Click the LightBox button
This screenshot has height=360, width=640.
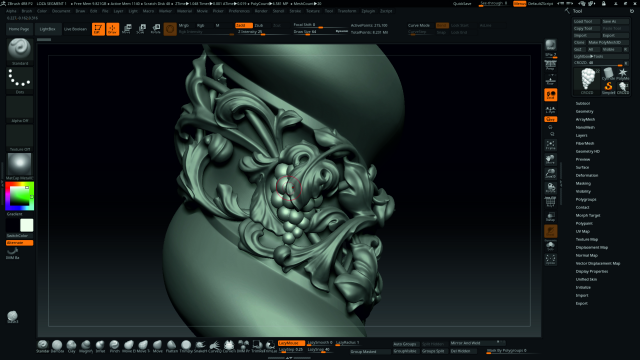47,29
